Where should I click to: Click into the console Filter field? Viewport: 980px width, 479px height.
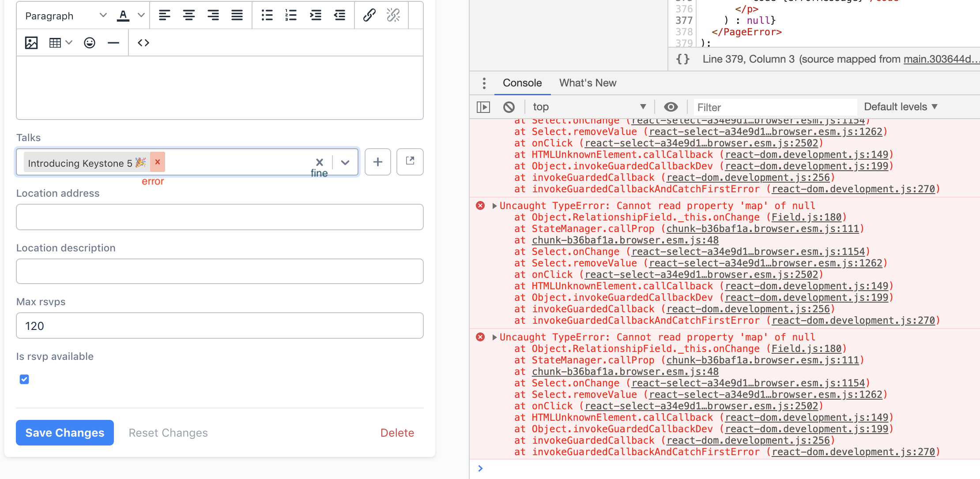[775, 107]
